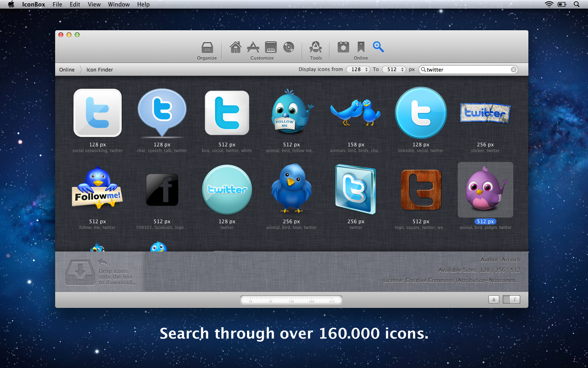Open the applications icon in the Customize group
This screenshot has width=588, height=368.
[253, 47]
